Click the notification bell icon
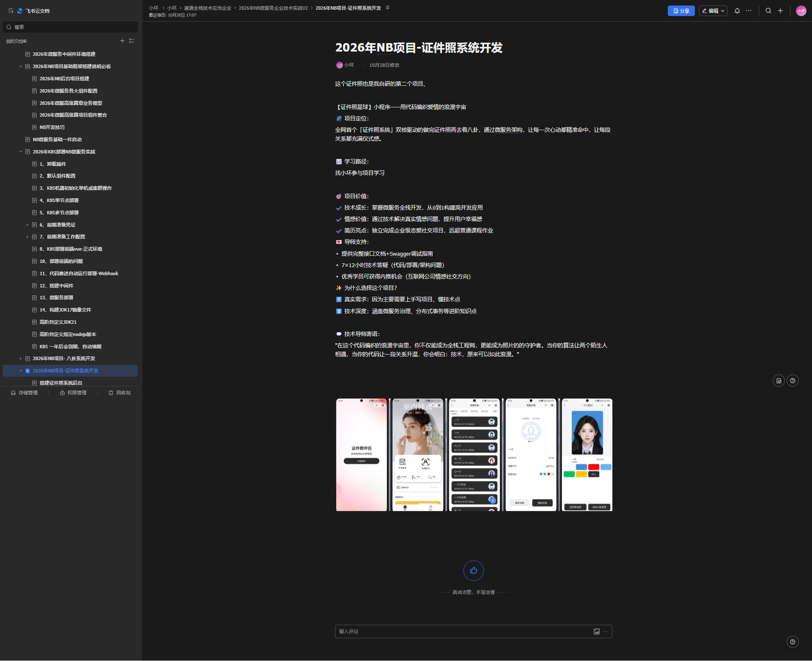Image resolution: width=812 pixels, height=661 pixels. [x=737, y=11]
